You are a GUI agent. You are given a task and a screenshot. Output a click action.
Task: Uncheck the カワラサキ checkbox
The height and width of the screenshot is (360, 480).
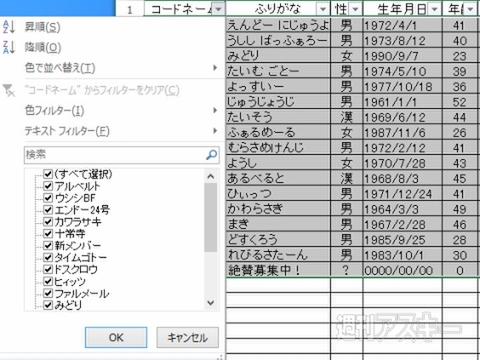pos(48,222)
